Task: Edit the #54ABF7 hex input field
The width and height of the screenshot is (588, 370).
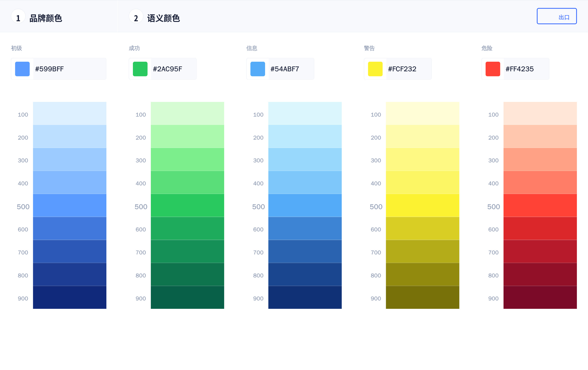Action: (291, 69)
